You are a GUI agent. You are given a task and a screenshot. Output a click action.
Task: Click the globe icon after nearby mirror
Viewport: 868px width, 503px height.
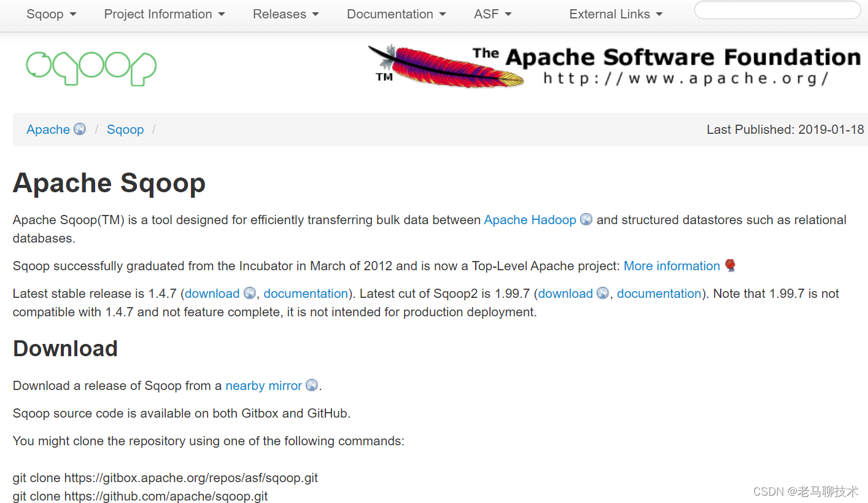coord(312,385)
